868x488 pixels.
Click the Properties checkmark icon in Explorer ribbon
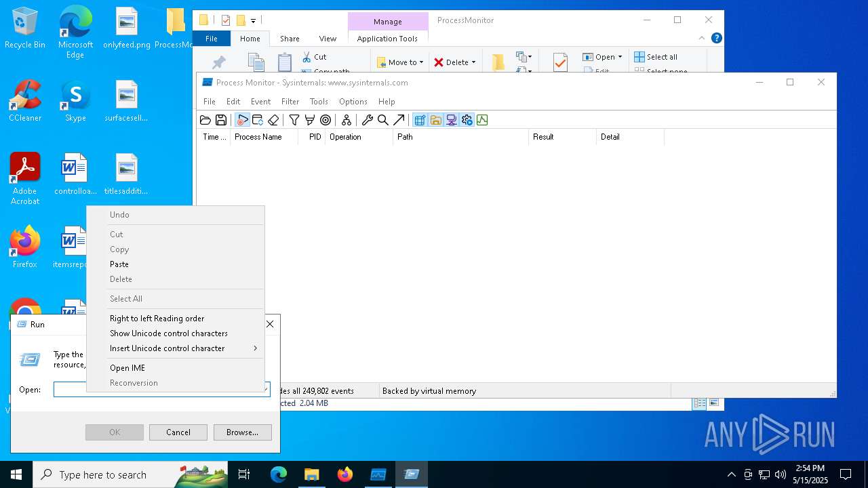(x=560, y=62)
